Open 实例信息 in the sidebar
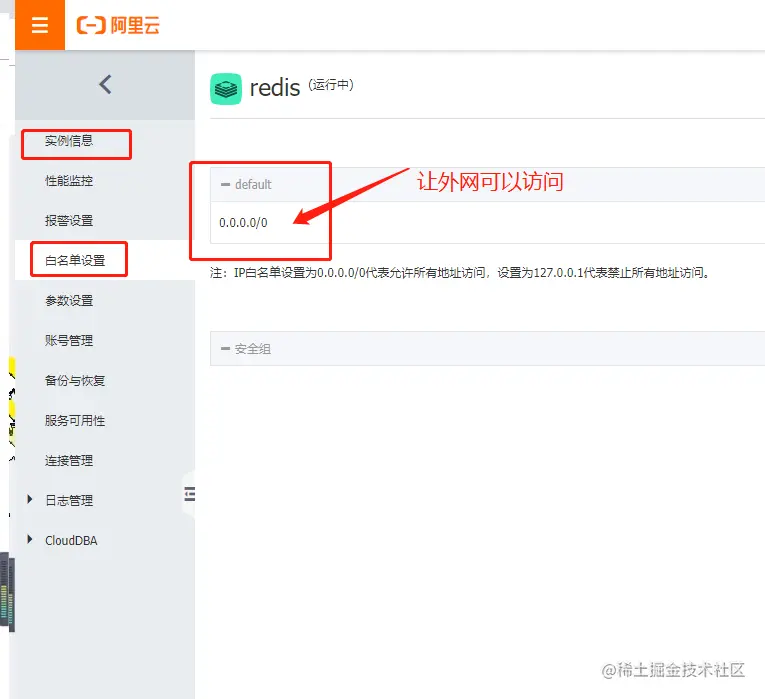 click(69, 141)
